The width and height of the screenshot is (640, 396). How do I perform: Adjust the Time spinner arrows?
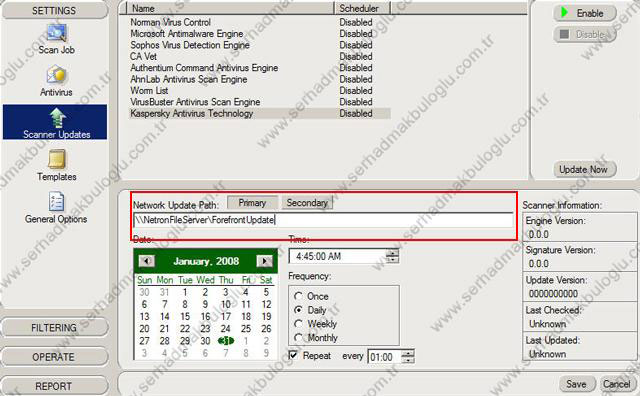pos(392,256)
